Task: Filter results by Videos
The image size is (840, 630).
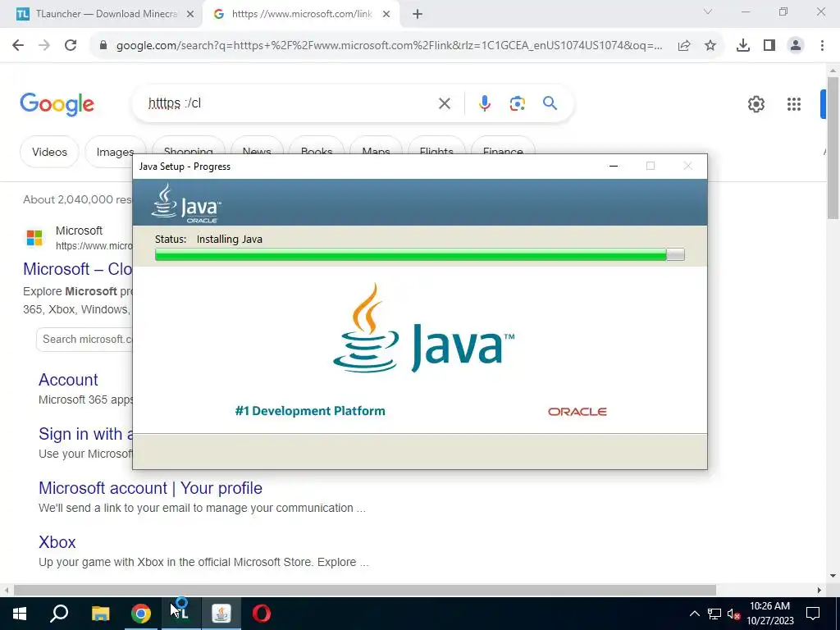Action: [x=49, y=152]
